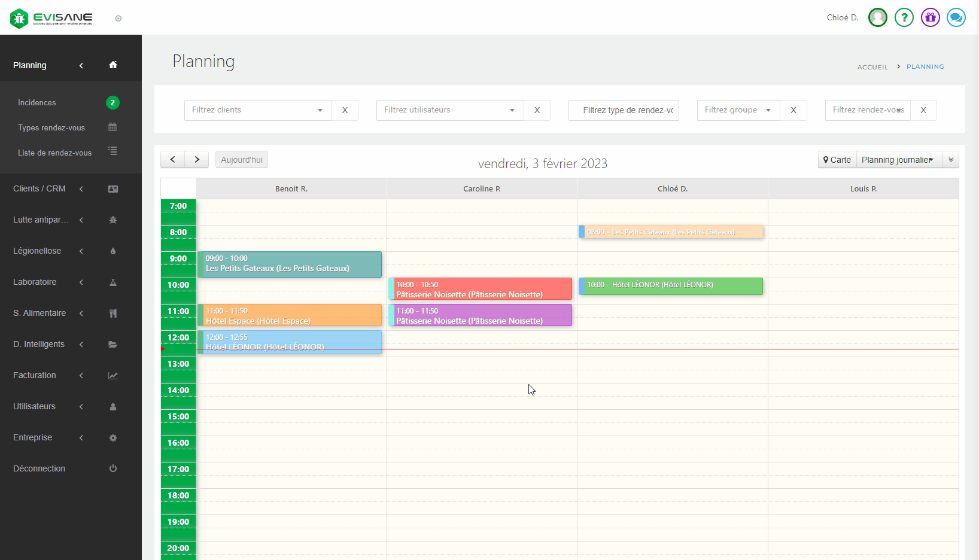The height and width of the screenshot is (560, 979).
Task: Toggle the sidebar pin circle near logo
Action: pos(118,19)
